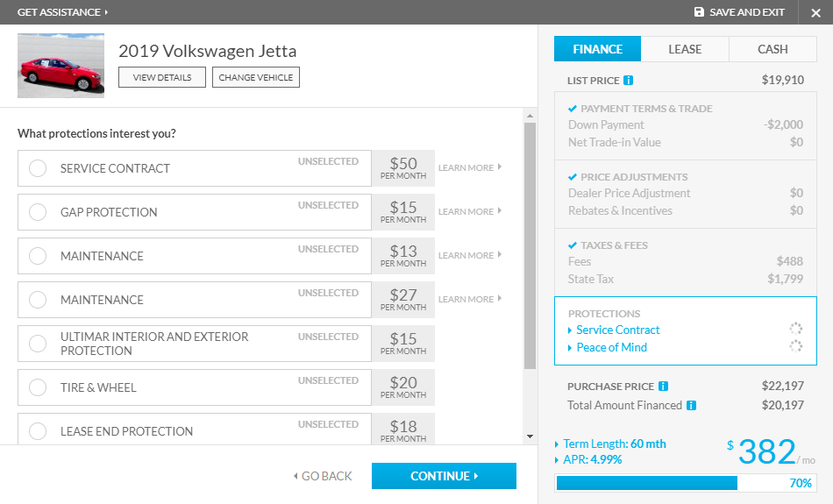Click the Payment Terms & Trade checkmark icon
The width and height of the screenshot is (833, 504).
tap(573, 109)
